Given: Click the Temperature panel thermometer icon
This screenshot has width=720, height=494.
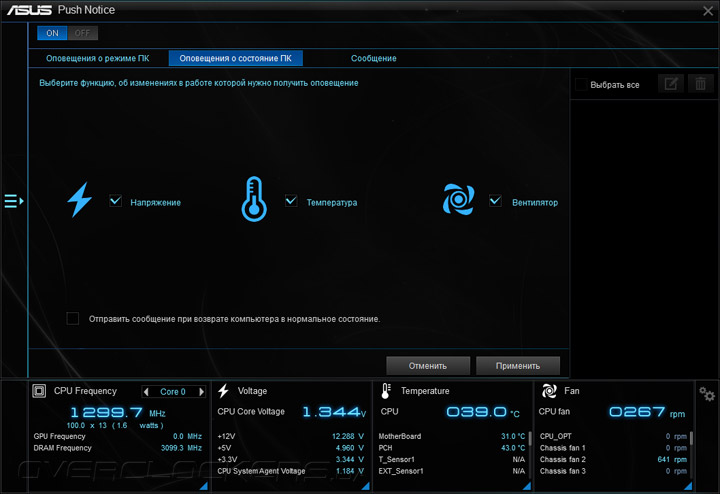Looking at the screenshot, I should (x=386, y=391).
